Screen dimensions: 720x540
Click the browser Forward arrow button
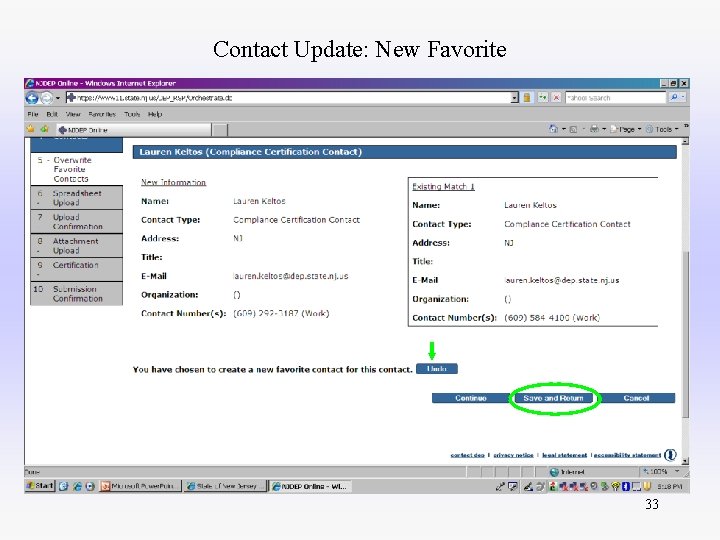click(46, 98)
